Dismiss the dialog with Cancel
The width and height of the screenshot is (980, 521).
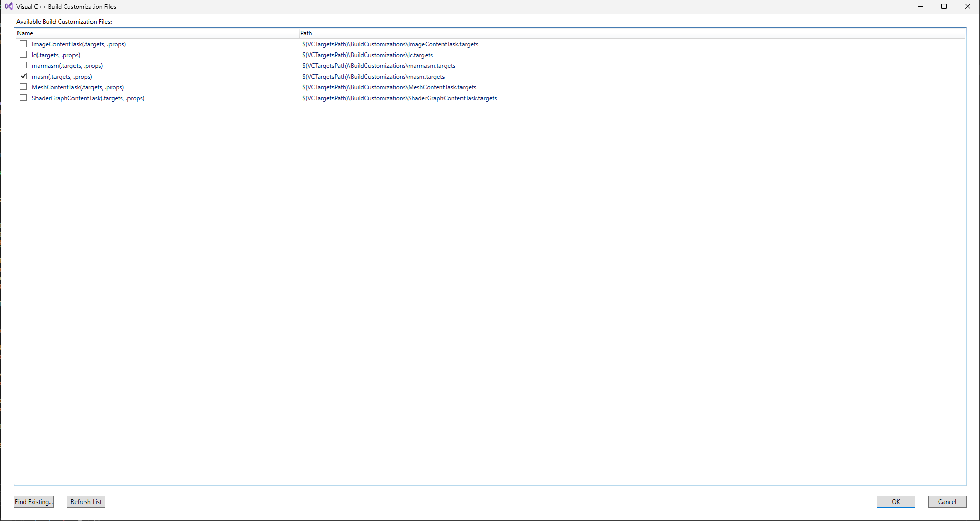(947, 501)
